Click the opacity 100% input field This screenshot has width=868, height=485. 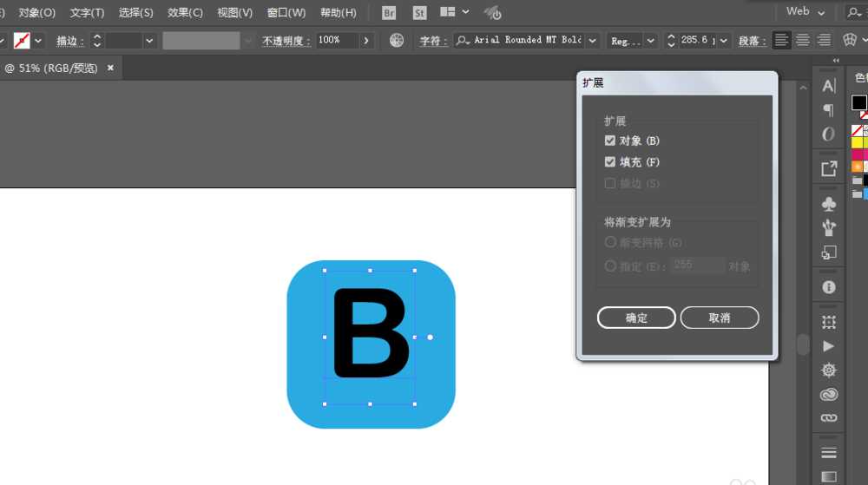(337, 40)
